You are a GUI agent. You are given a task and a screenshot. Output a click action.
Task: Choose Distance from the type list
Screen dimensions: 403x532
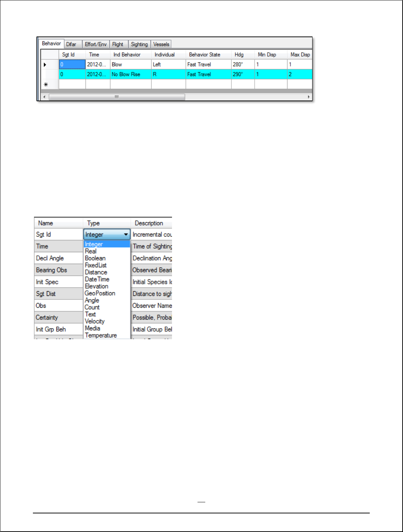click(x=107, y=272)
